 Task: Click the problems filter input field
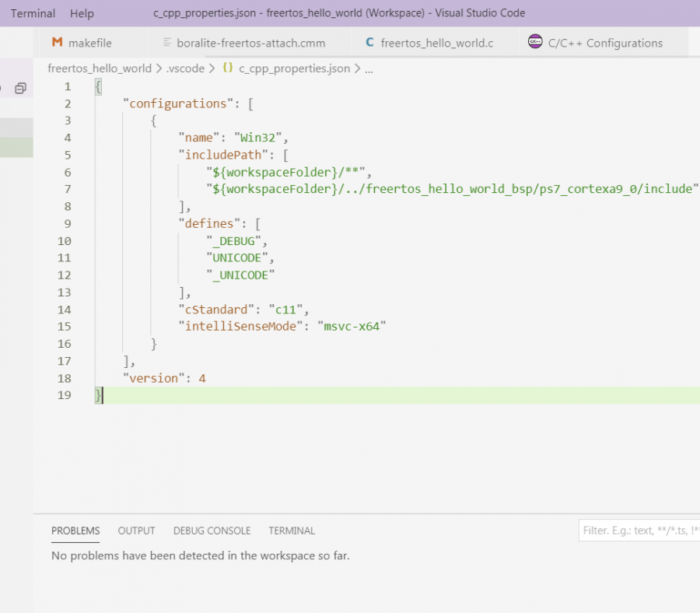639,530
